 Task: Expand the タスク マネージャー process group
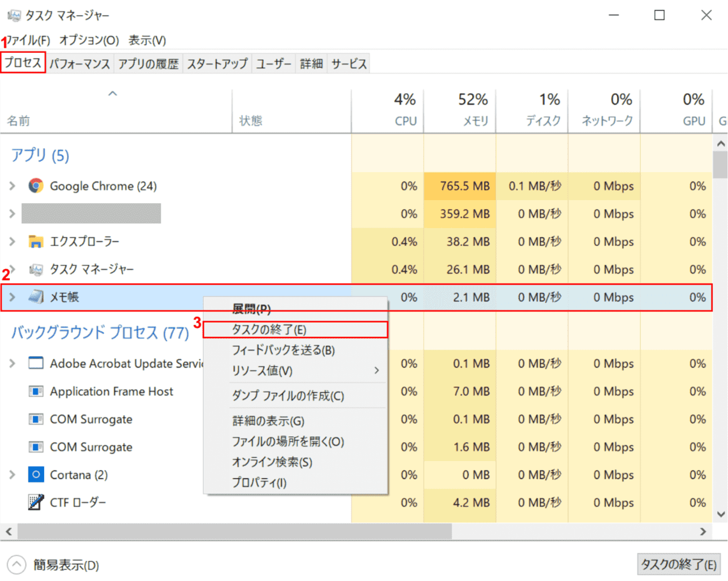pos(12,269)
